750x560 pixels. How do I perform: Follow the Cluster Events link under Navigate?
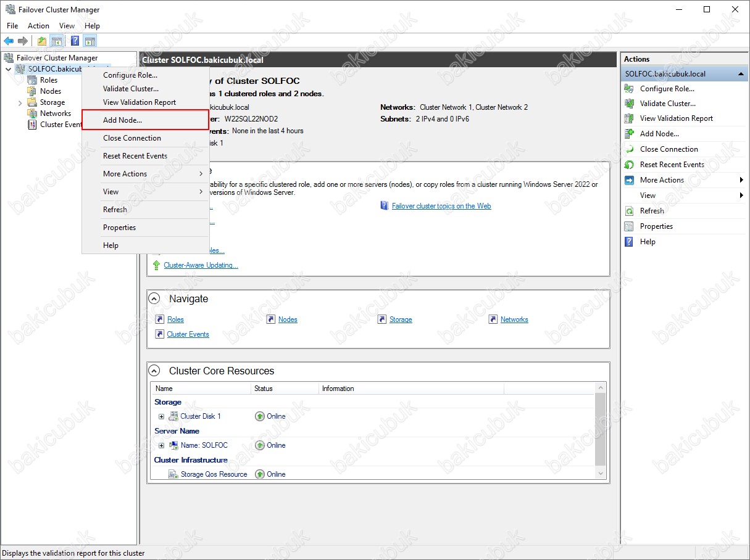(188, 334)
